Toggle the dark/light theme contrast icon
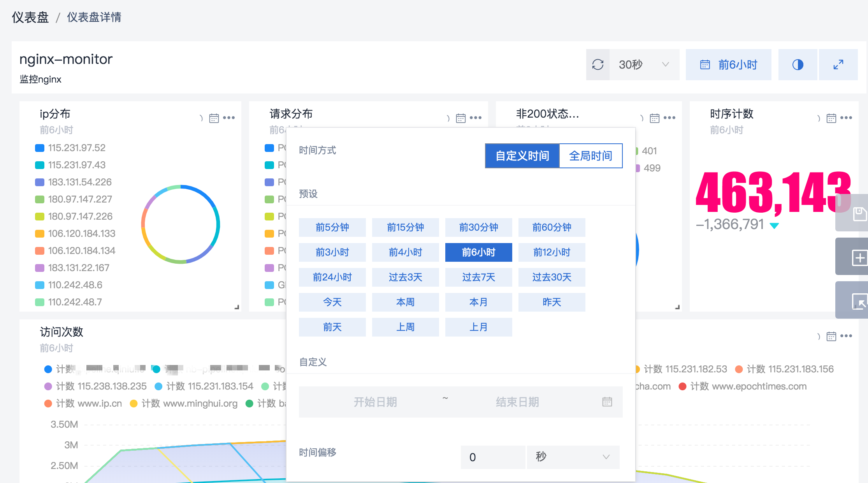The image size is (868, 483). pos(798,65)
